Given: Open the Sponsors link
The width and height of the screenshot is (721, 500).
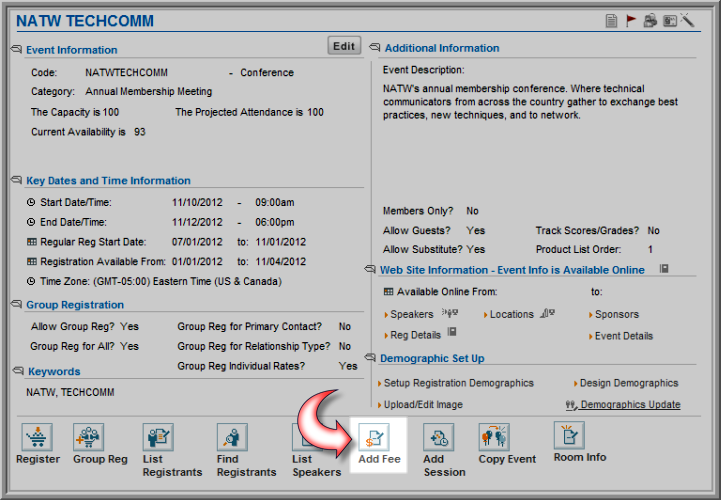Looking at the screenshot, I should (x=617, y=314).
